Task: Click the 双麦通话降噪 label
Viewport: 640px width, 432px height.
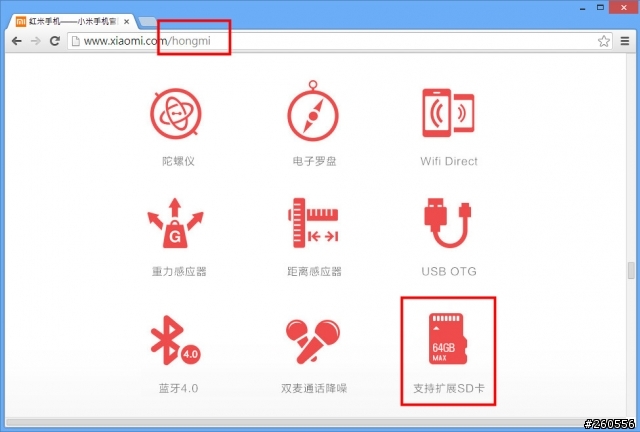Action: [x=314, y=388]
